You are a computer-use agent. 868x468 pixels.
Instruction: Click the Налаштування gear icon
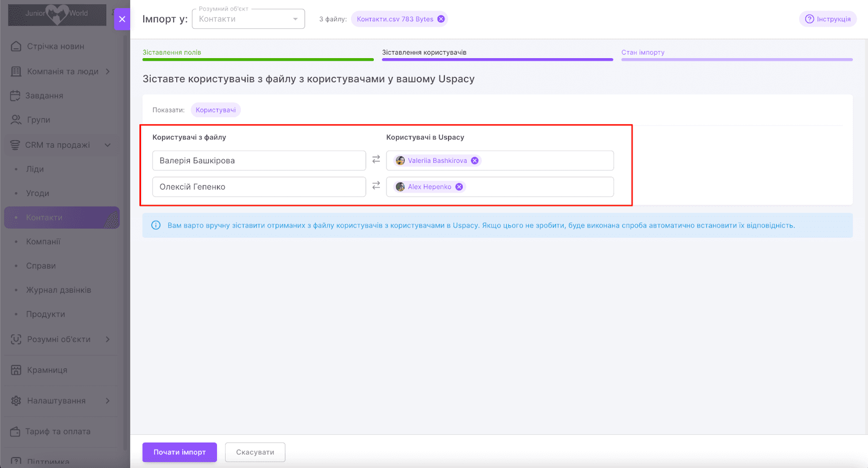point(16,401)
